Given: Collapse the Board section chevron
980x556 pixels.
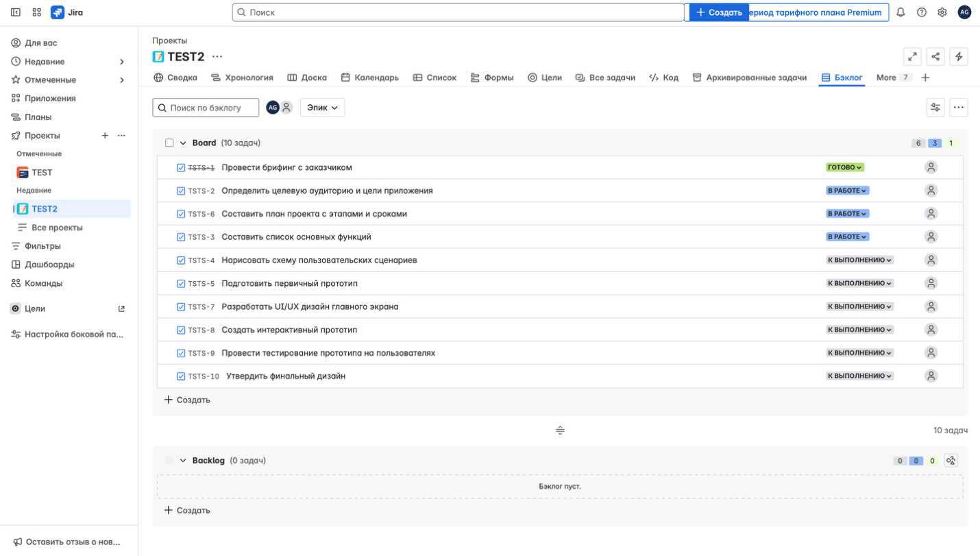Looking at the screenshot, I should 183,143.
